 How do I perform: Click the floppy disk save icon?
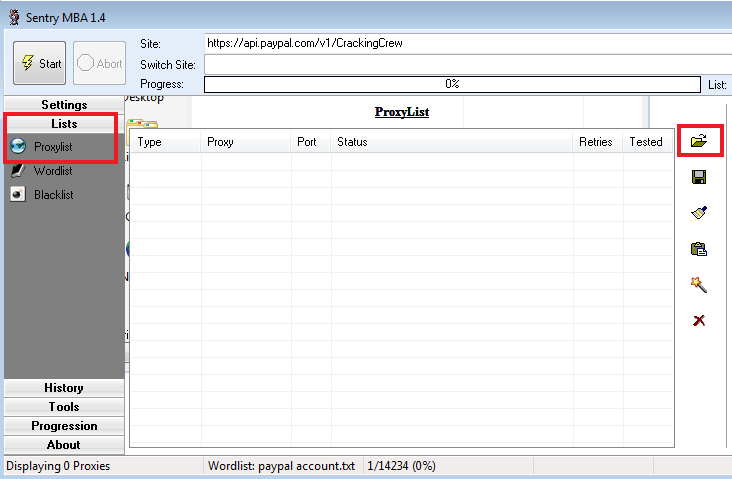(699, 177)
